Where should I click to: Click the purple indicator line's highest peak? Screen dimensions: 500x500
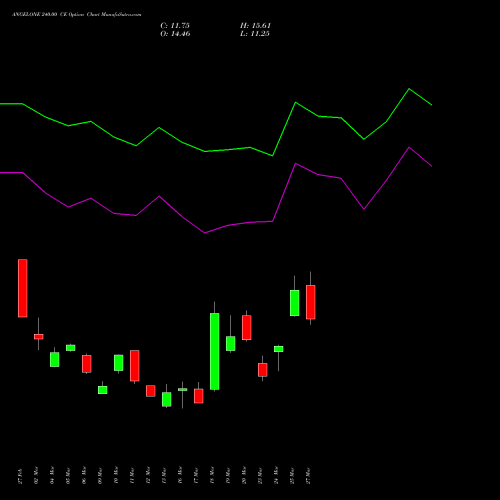point(409,147)
